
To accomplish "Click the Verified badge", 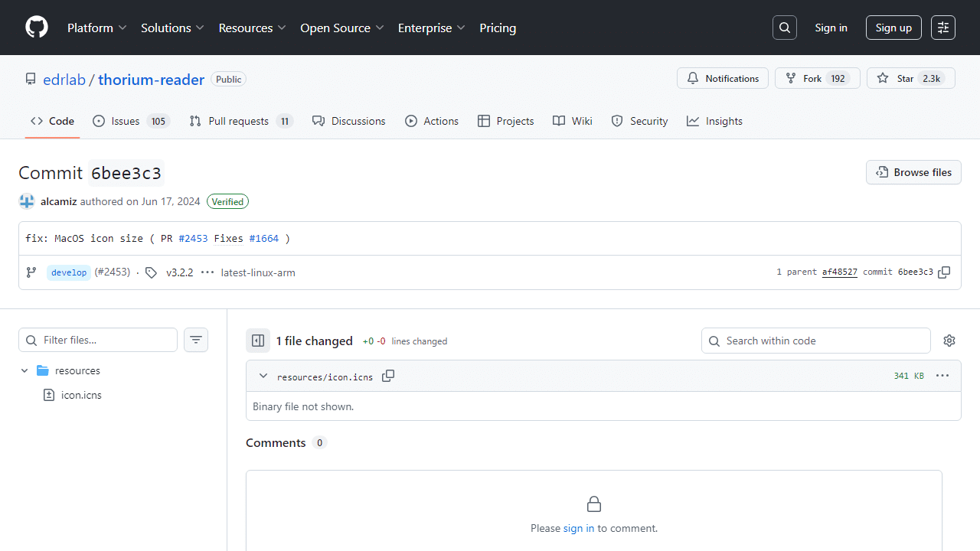I will 227,202.
